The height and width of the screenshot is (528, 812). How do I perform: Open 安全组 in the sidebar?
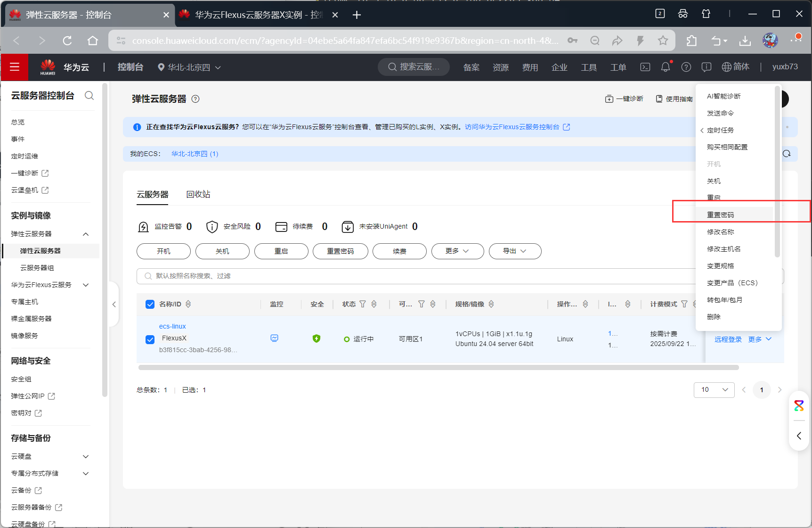click(x=21, y=379)
